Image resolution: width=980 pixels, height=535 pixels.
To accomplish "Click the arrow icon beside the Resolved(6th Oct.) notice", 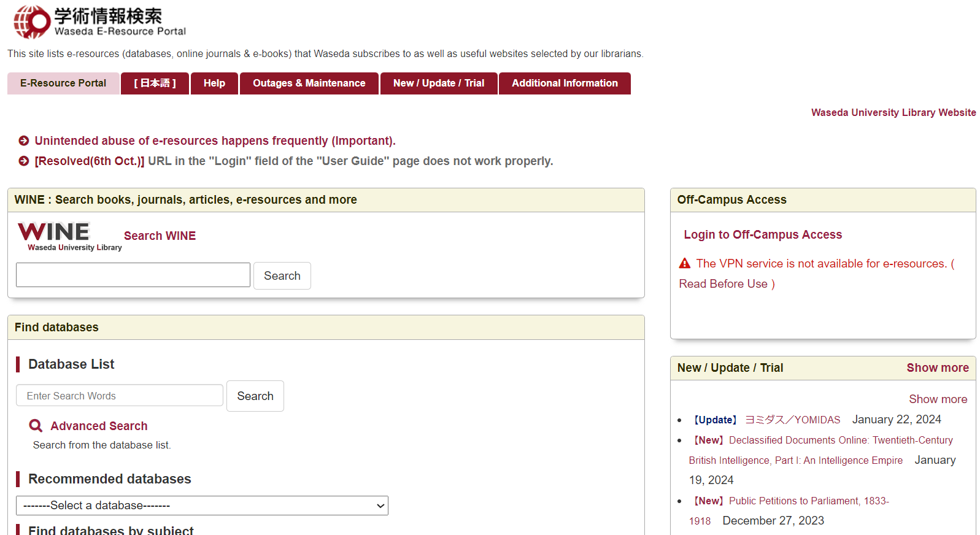I will click(24, 161).
